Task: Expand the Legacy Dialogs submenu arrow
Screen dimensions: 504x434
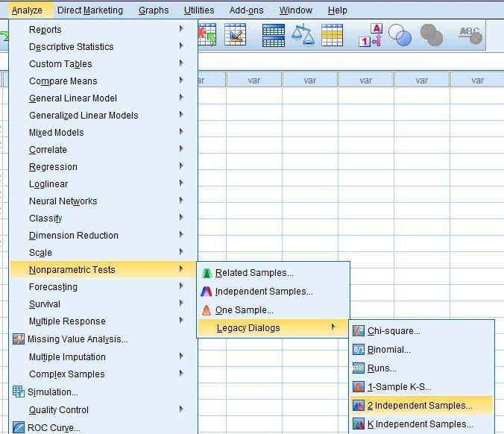Action: pos(333,327)
